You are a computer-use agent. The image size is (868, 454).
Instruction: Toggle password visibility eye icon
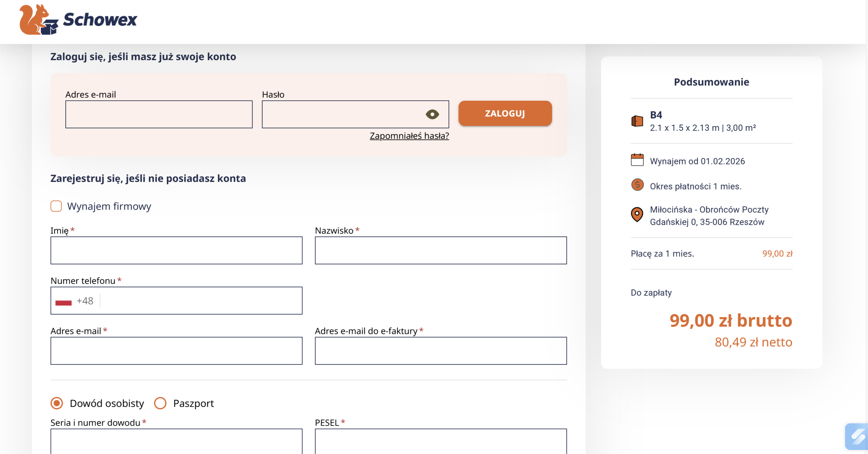(x=432, y=114)
